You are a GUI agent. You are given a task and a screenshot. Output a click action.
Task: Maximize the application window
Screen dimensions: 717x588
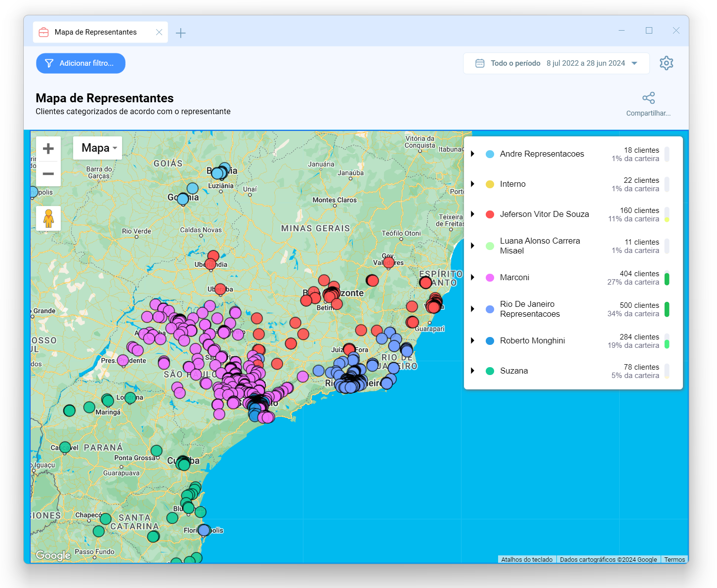[x=649, y=31]
